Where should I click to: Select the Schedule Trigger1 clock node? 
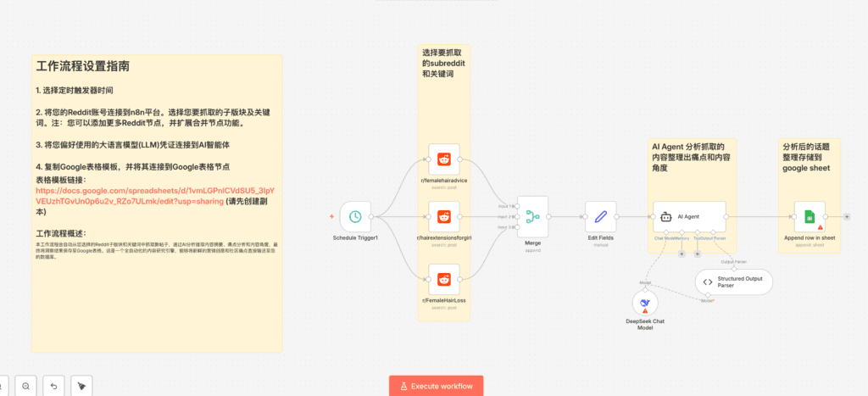tap(356, 217)
